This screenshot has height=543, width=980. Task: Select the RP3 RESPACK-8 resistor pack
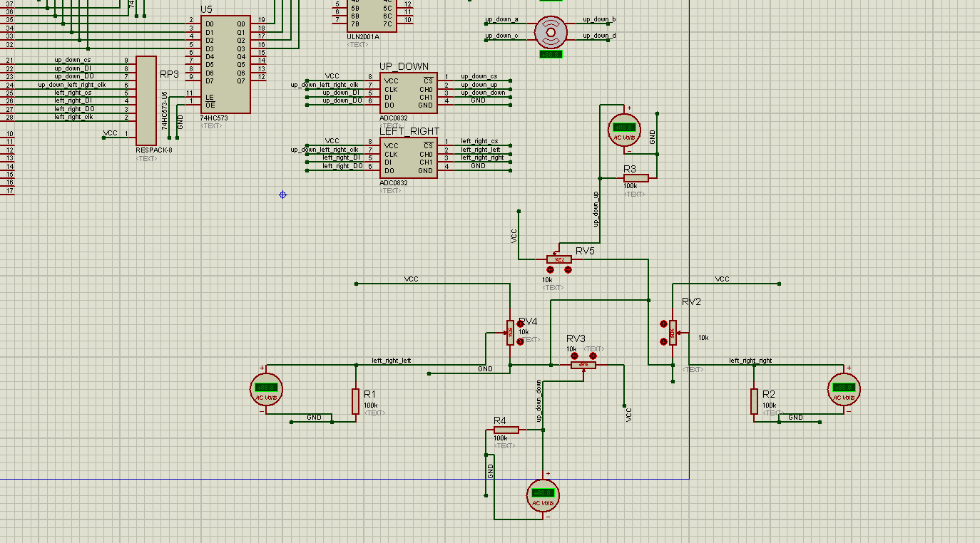pyautogui.click(x=146, y=100)
